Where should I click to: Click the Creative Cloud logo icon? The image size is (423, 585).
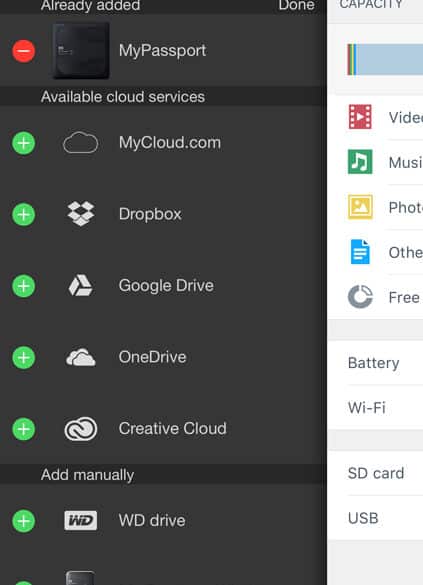pos(81,429)
